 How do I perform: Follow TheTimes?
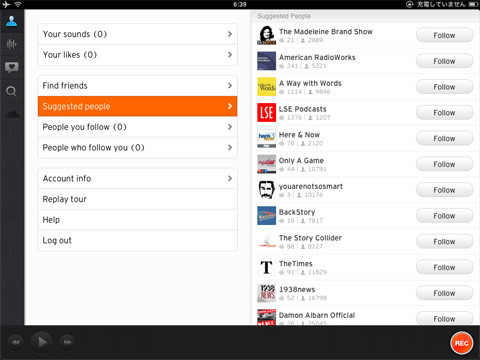[x=444, y=267]
